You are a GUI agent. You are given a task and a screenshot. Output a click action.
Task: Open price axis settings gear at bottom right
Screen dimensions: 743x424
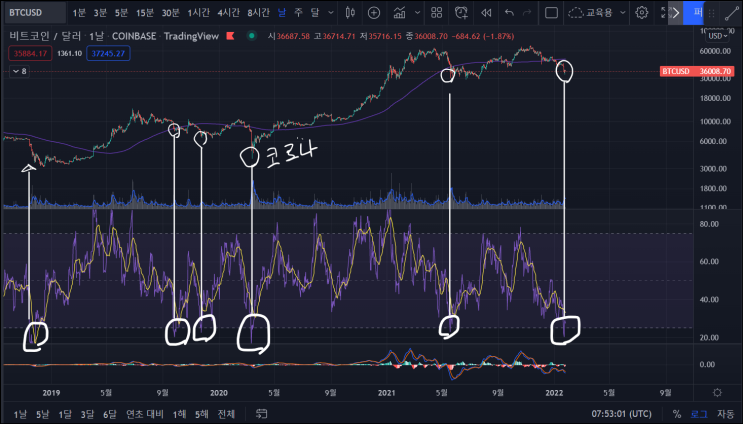717,393
